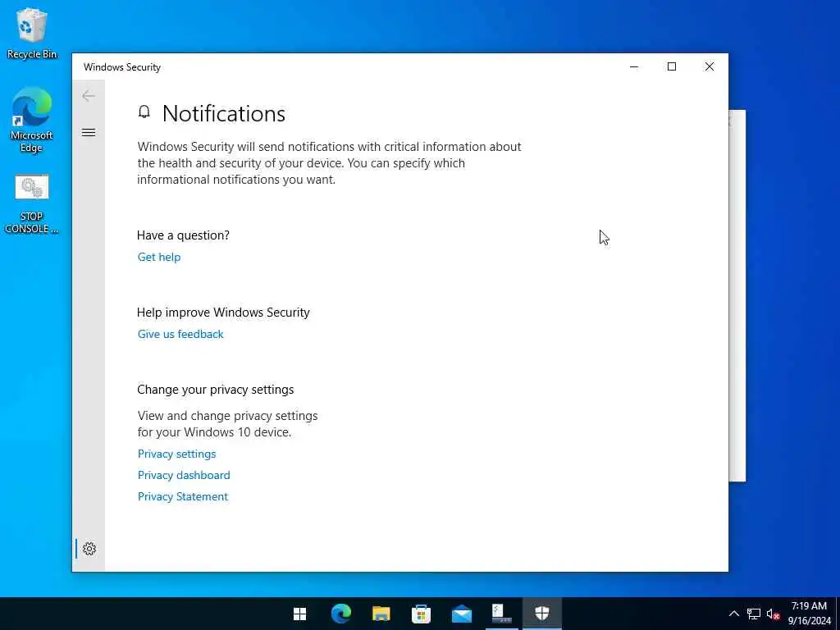
Task: Minimize the Windows Security window
Action: pyautogui.click(x=634, y=66)
